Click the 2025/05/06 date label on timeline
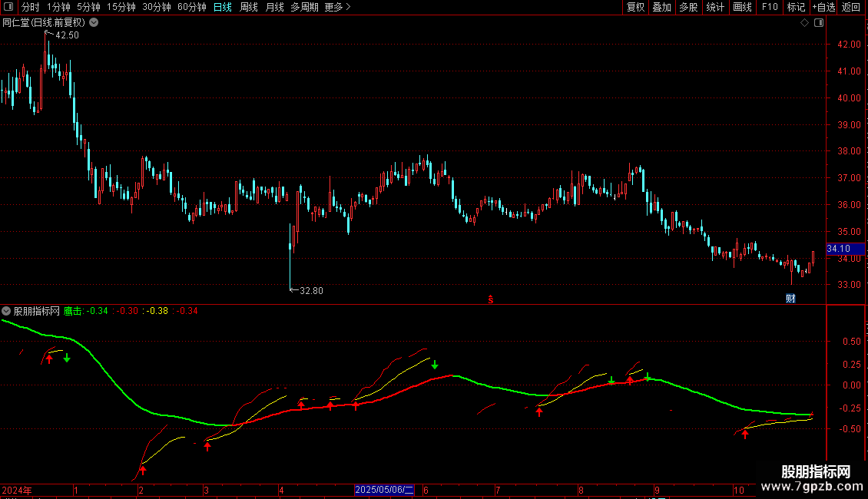868x499 pixels. [x=384, y=490]
